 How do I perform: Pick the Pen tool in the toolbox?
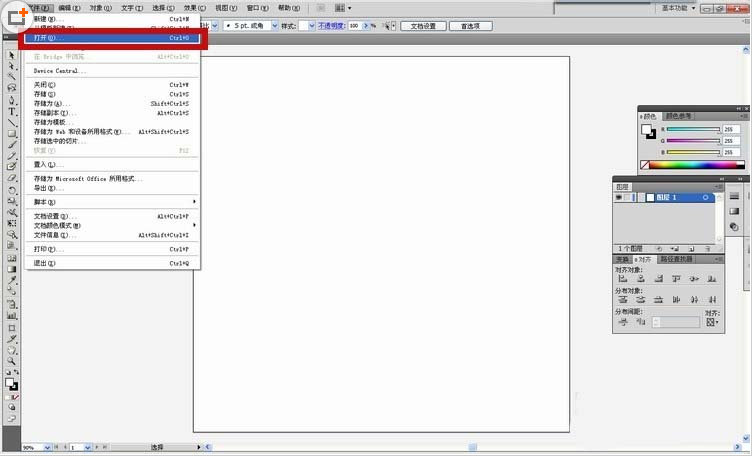(12, 99)
